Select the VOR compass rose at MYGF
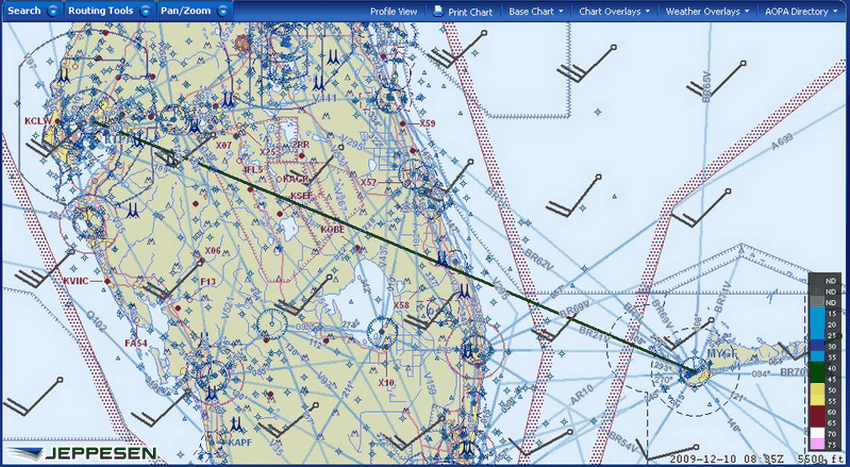 click(694, 373)
